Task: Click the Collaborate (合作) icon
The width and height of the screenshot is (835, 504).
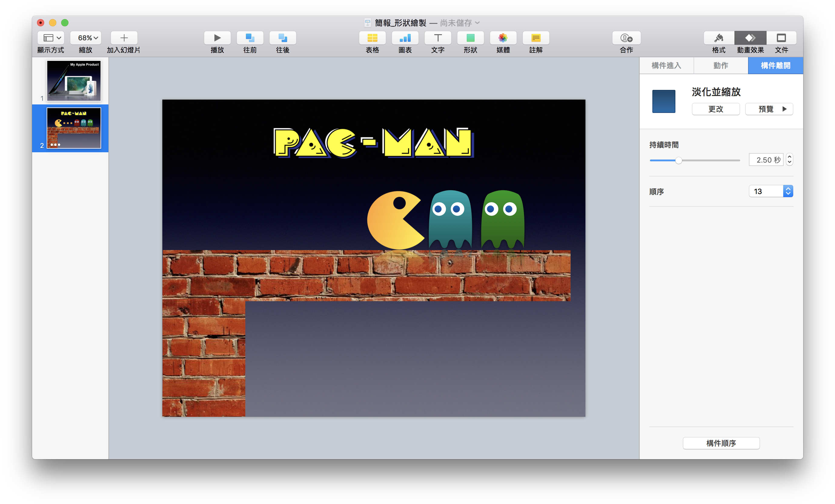Action: tap(626, 38)
